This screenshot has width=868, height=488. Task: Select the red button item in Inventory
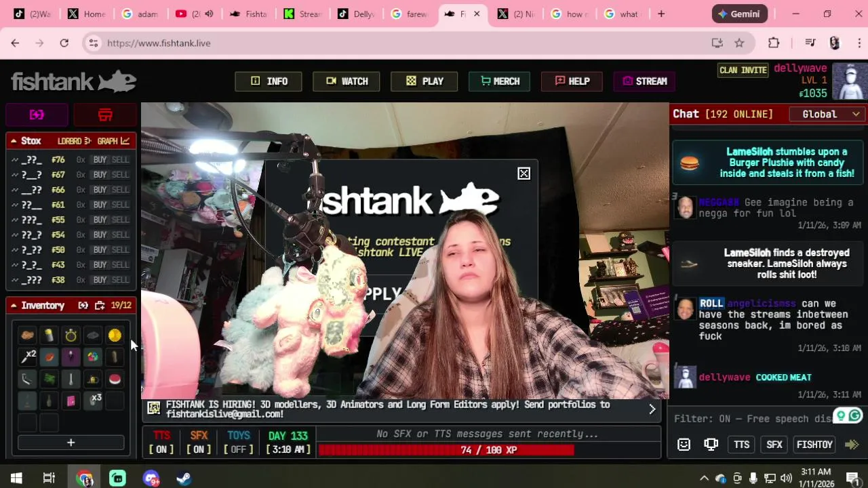coord(115,379)
